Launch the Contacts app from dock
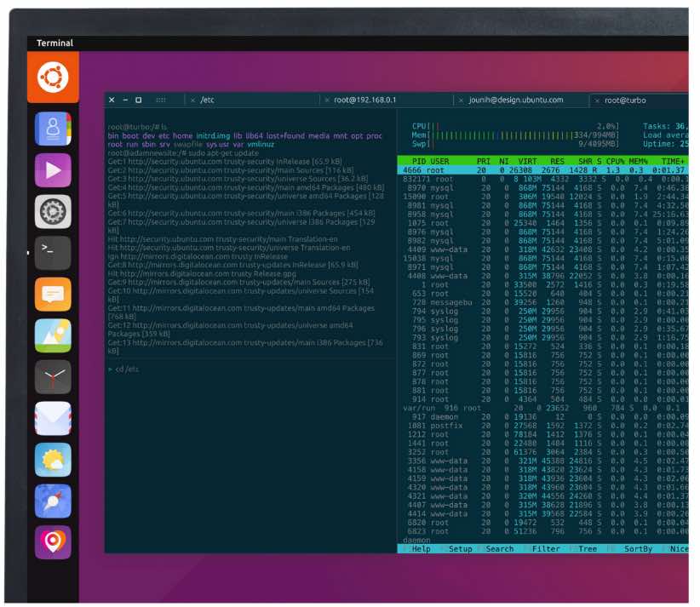Screen dimensions: 700x607 (x=53, y=129)
